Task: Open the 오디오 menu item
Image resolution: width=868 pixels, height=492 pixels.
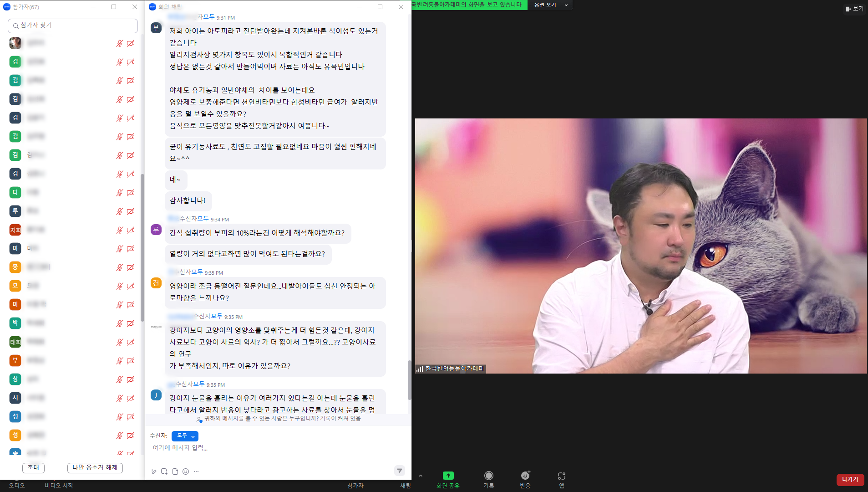Action: (17, 486)
